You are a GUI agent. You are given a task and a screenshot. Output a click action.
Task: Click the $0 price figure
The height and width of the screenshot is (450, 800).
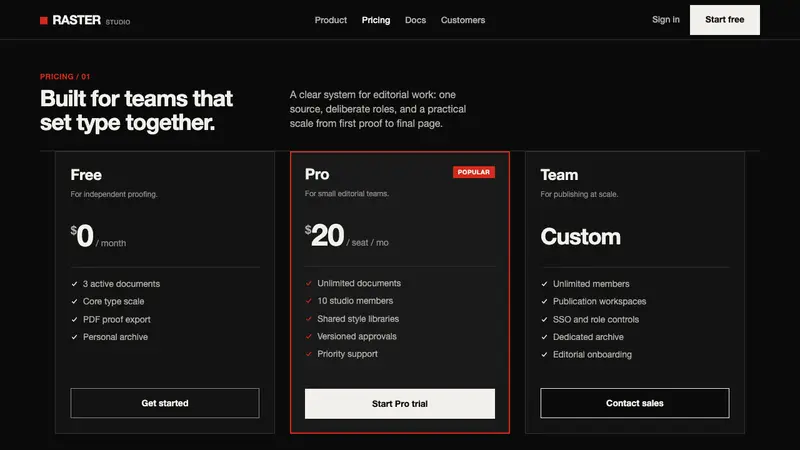click(x=82, y=236)
